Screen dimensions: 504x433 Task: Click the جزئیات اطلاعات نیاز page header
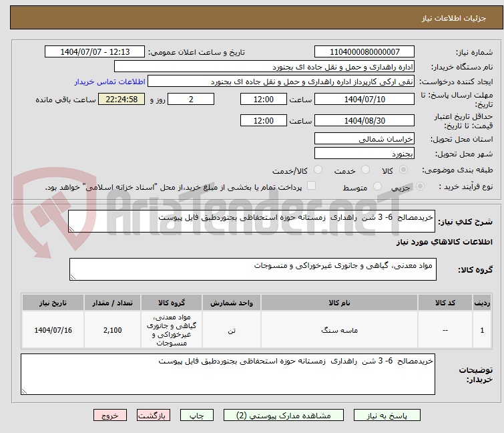(x=256, y=17)
